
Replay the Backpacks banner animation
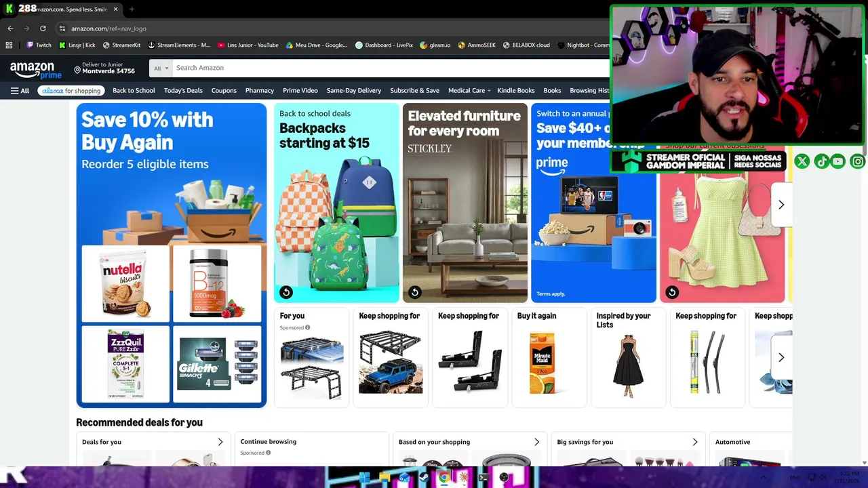286,292
